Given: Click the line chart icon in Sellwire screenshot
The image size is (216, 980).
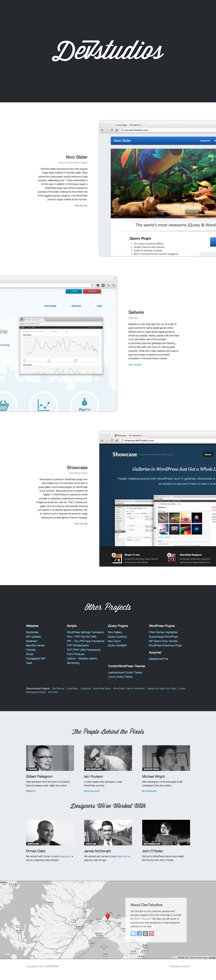Looking at the screenshot, I should tap(44, 405).
